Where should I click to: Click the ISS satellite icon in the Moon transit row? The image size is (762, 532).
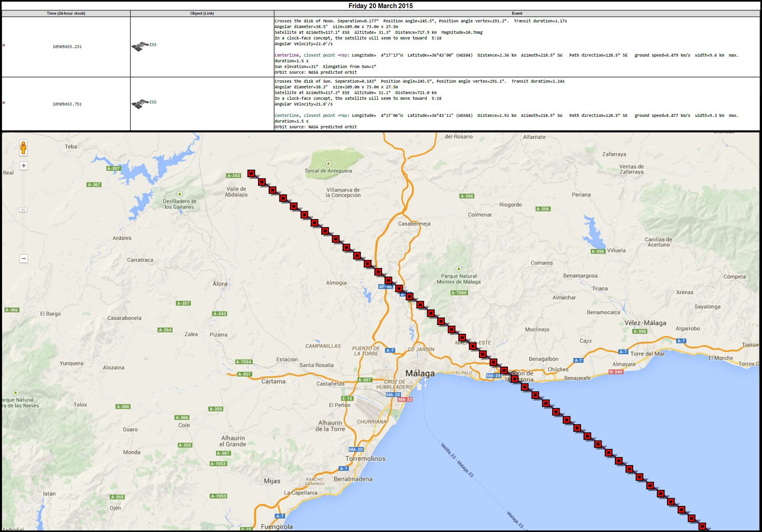tap(140, 47)
